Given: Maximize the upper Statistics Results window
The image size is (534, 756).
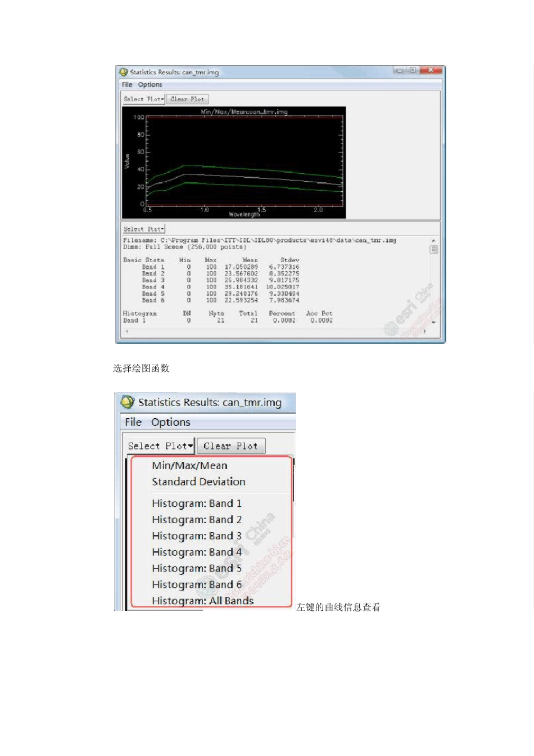Looking at the screenshot, I should coord(413,70).
